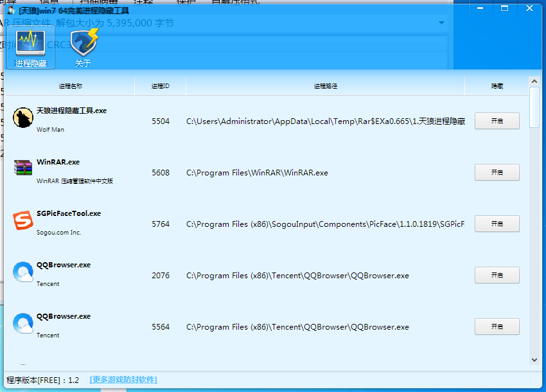This screenshot has width=546, height=392.
Task: Sort by 进程ID column header
Action: [160, 86]
